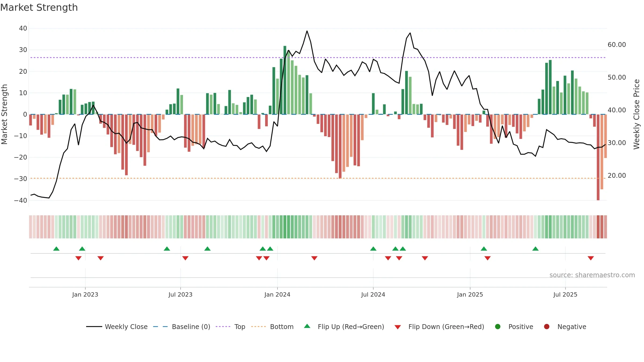644x362 pixels.
Task: Click the black Weekly Close line sample in legend
Action: (94, 327)
